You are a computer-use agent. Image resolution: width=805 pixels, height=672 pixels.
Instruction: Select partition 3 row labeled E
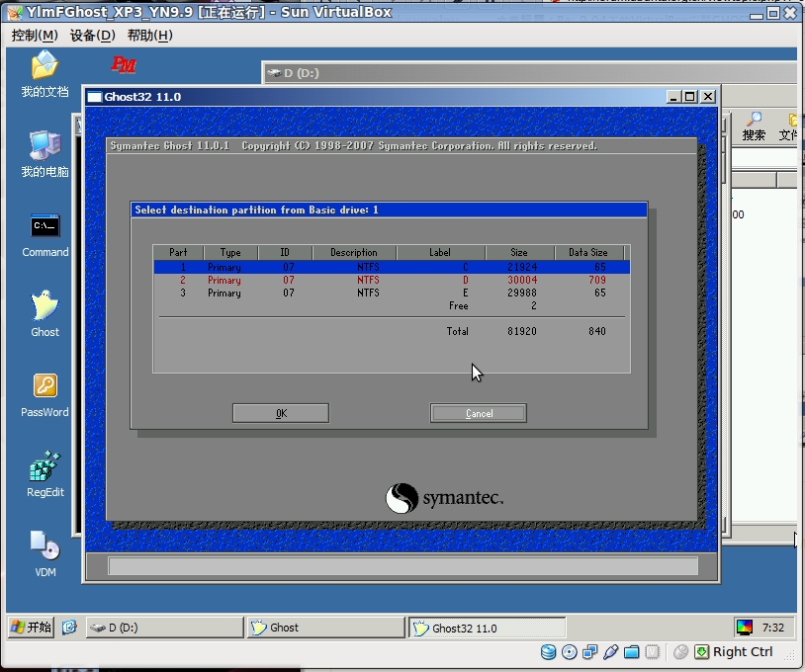392,293
